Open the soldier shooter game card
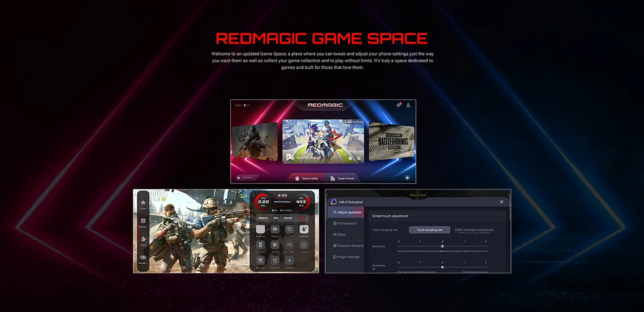 click(x=255, y=142)
